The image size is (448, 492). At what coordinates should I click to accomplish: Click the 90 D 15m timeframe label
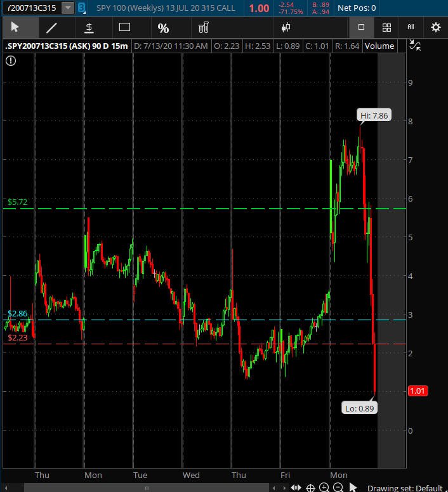click(112, 46)
